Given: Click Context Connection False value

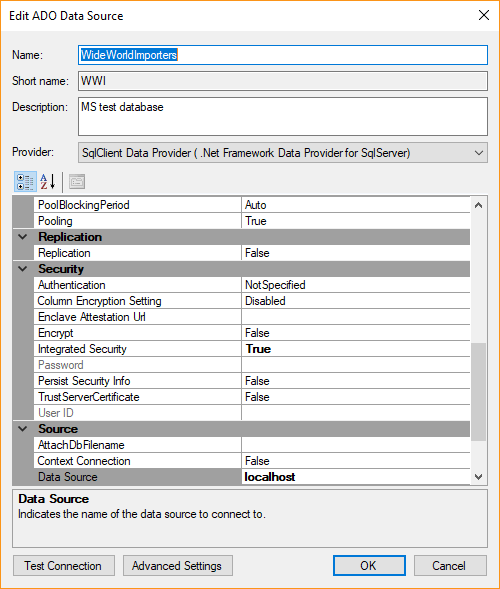Looking at the screenshot, I should pyautogui.click(x=355, y=461).
